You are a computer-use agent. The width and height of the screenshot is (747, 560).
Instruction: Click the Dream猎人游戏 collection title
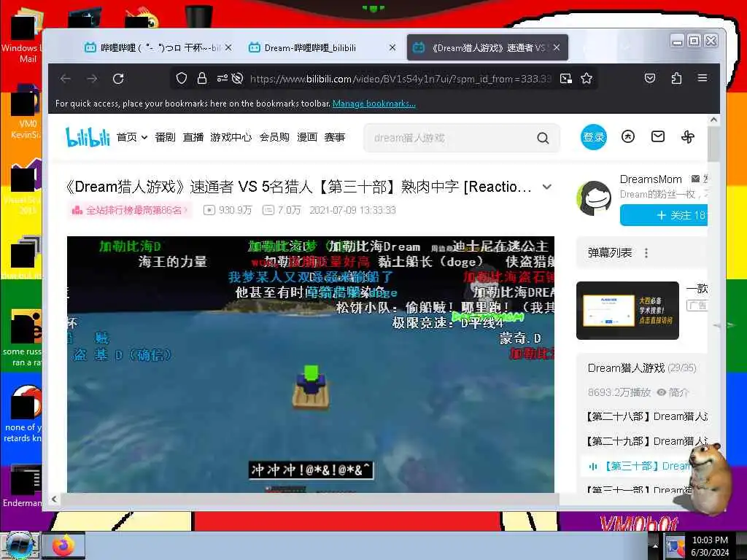coord(626,368)
